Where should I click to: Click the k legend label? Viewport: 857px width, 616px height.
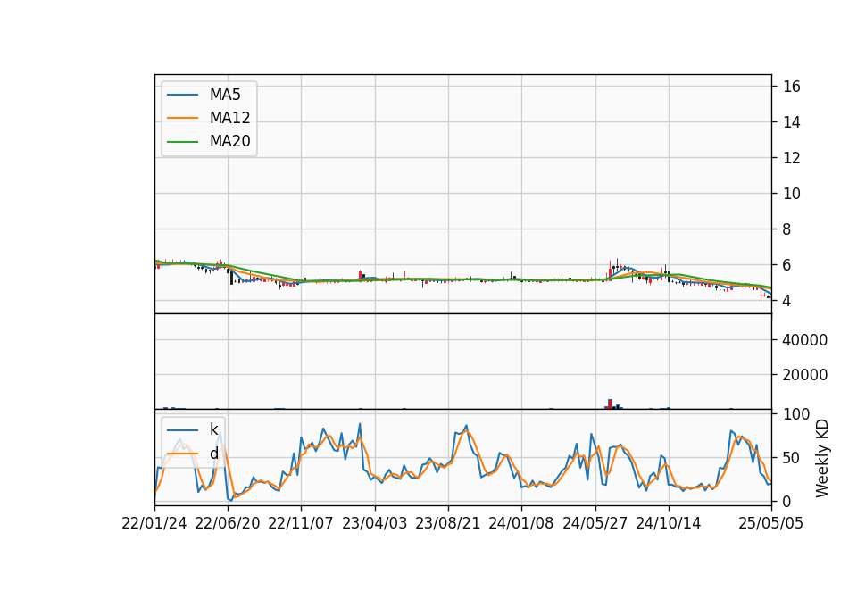(x=213, y=429)
